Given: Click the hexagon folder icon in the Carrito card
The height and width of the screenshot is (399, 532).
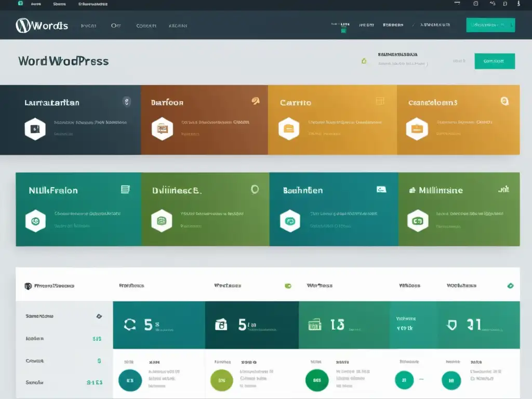Looking at the screenshot, I should tap(289, 129).
